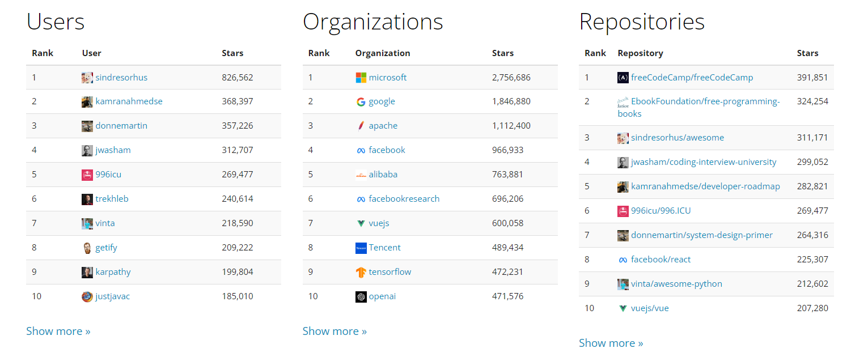Open 996icu user link
Image resolution: width=868 pixels, height=361 pixels.
click(108, 175)
